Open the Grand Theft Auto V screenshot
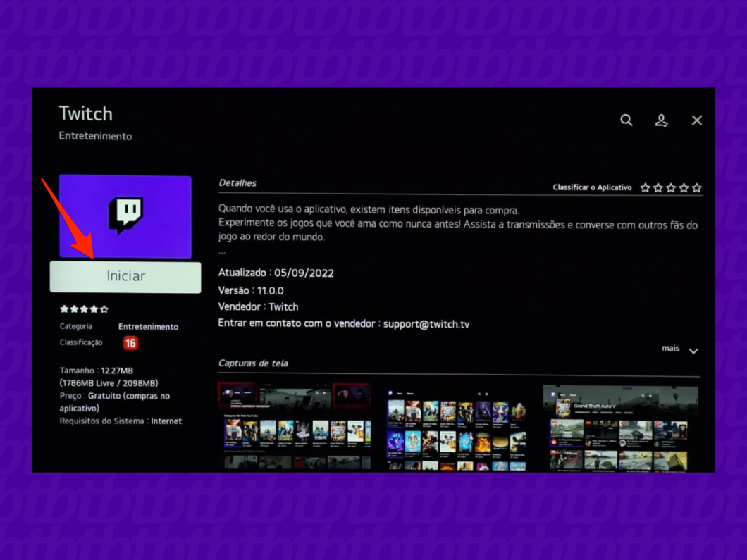Image resolution: width=747 pixels, height=560 pixels. [x=621, y=428]
